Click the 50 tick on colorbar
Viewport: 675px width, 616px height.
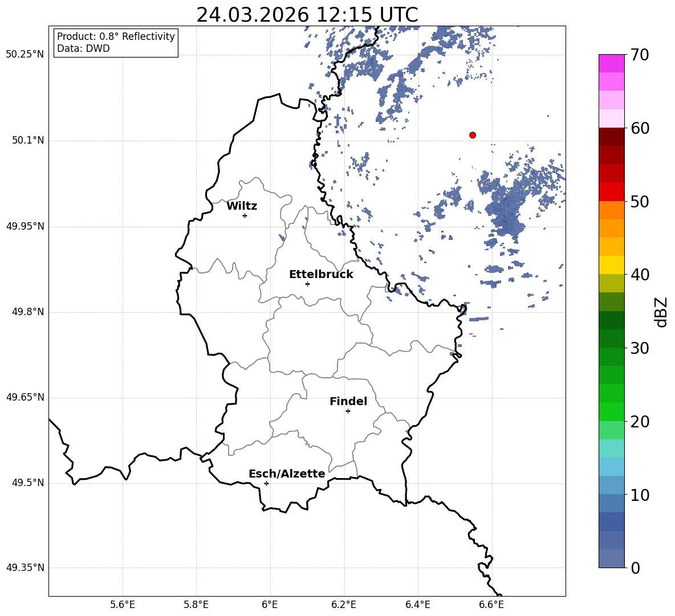639,201
